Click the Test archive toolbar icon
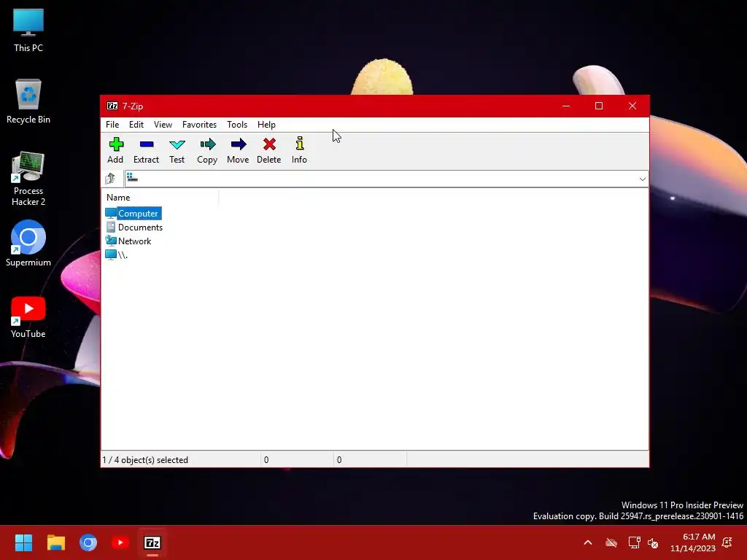 [177, 150]
